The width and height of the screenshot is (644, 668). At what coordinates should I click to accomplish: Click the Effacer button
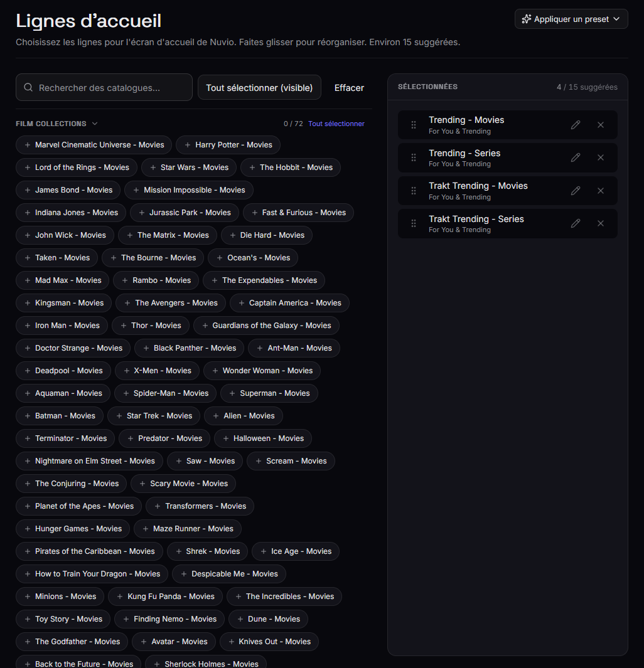point(349,88)
